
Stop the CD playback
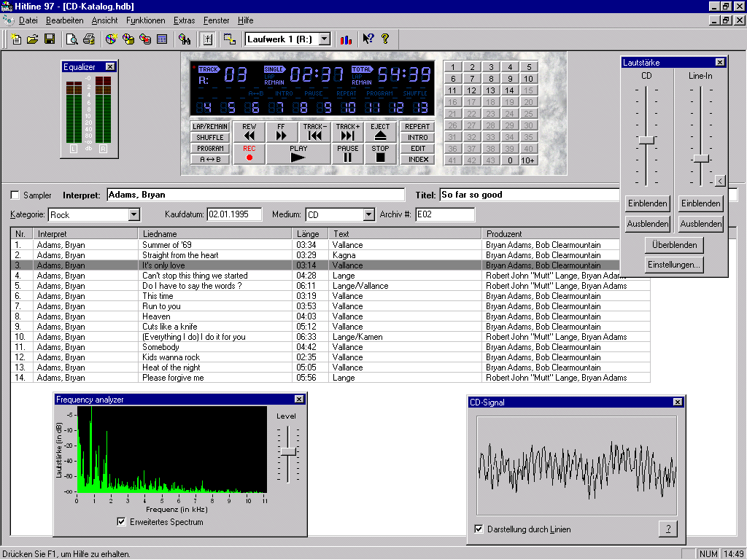(x=380, y=154)
